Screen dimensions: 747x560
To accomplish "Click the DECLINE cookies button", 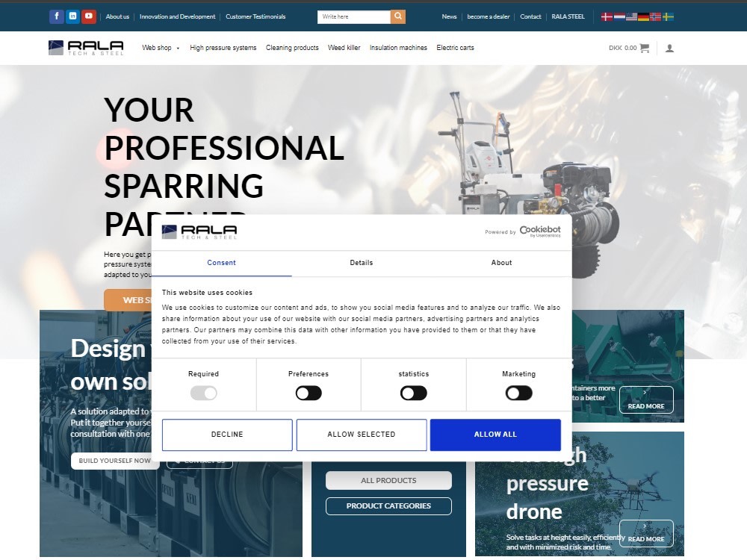I will pos(227,435).
